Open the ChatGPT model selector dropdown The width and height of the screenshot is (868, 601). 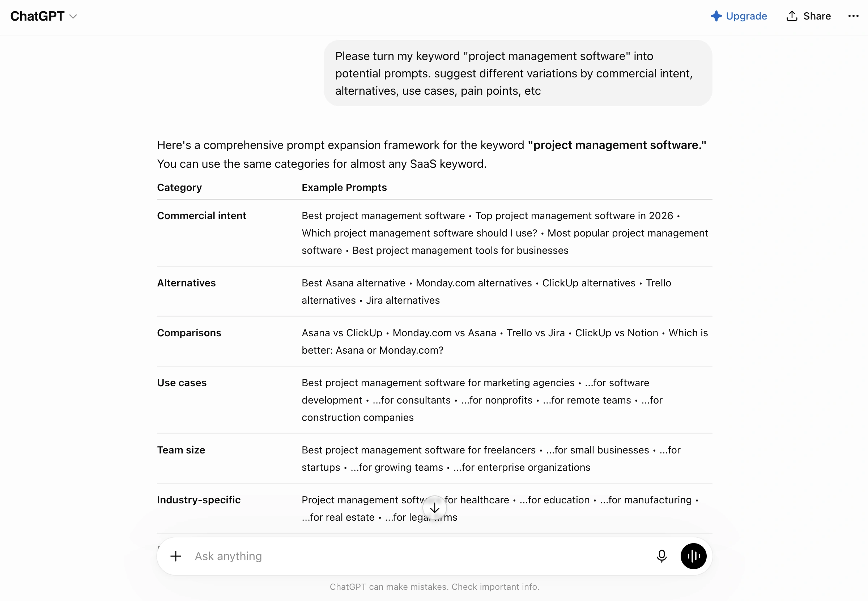pyautogui.click(x=44, y=16)
